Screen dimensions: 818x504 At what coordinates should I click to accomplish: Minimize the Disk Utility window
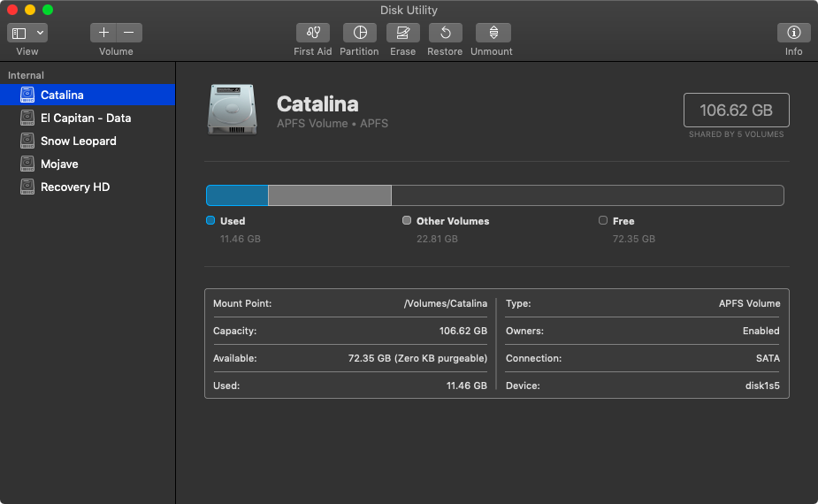30,10
